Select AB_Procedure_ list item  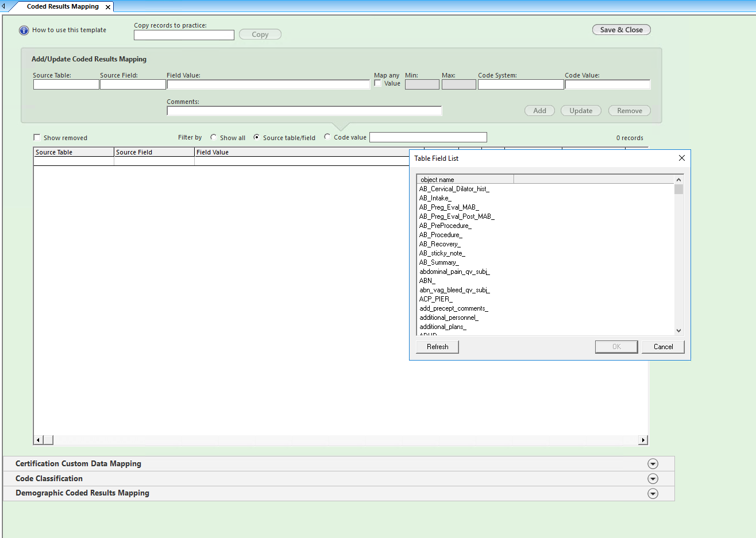(x=441, y=235)
